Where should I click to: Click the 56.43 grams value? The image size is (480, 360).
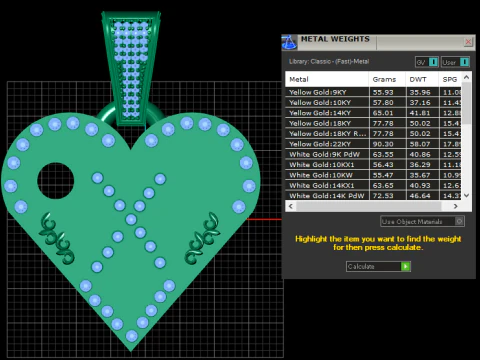pos(383,165)
